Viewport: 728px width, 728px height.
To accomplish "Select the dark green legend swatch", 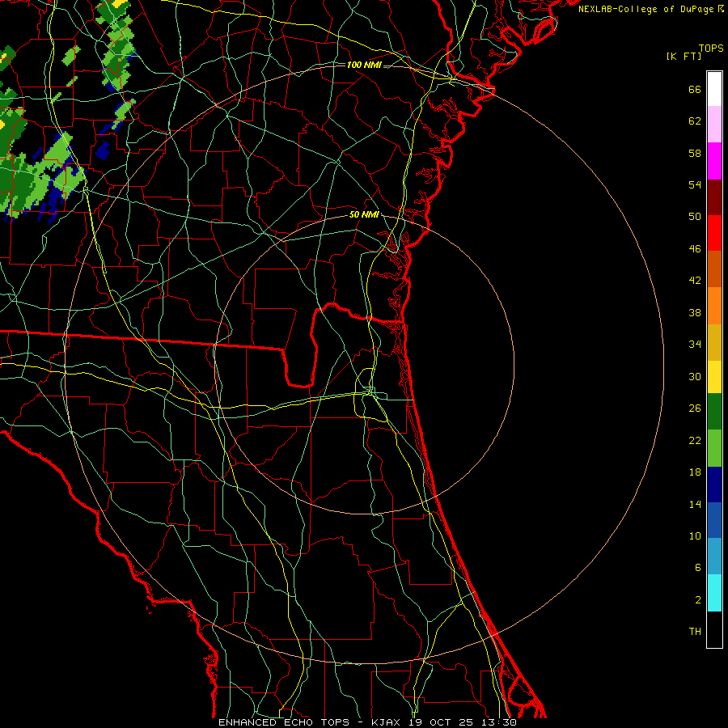I will pos(714,412).
